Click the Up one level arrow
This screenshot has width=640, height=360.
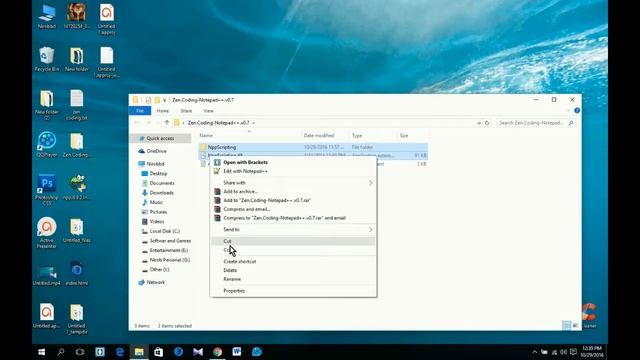click(x=167, y=123)
